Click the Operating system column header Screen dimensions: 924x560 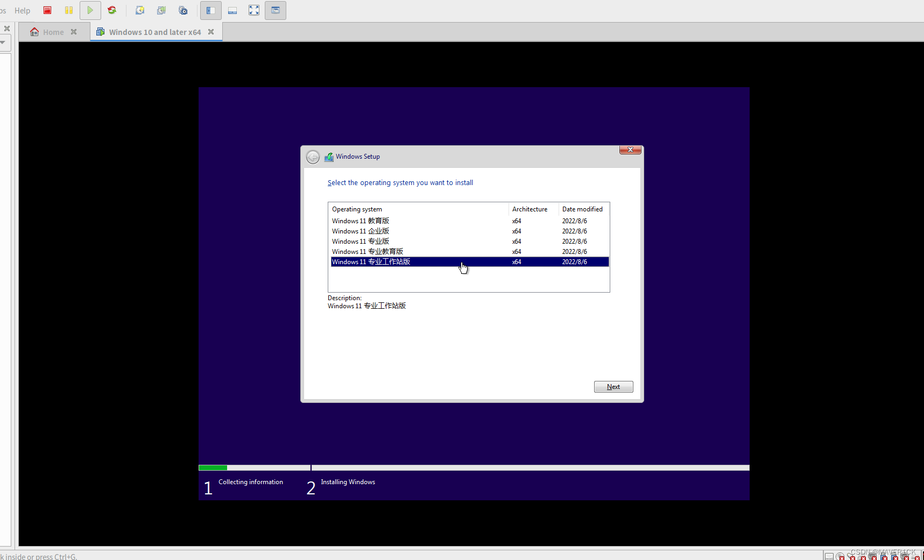click(x=419, y=209)
